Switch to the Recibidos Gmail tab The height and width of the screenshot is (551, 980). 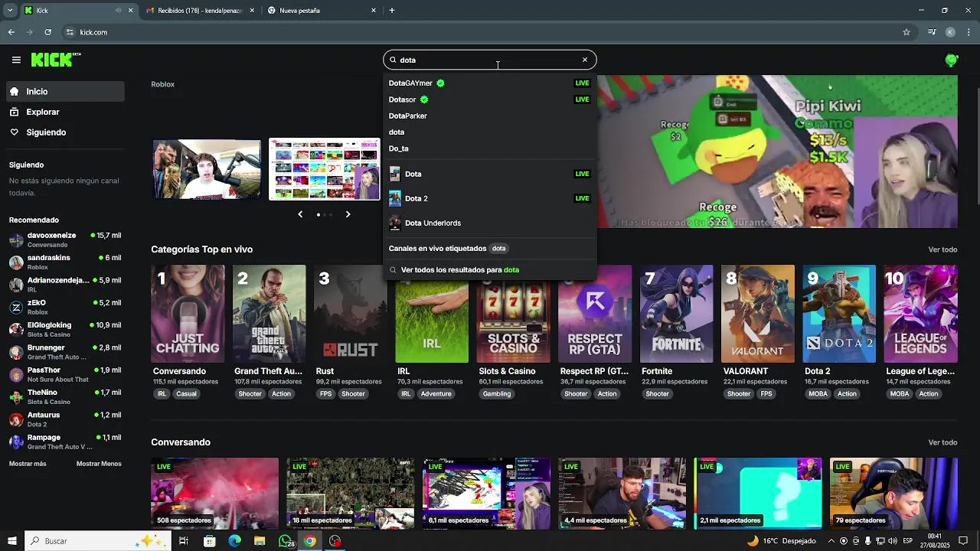[199, 11]
